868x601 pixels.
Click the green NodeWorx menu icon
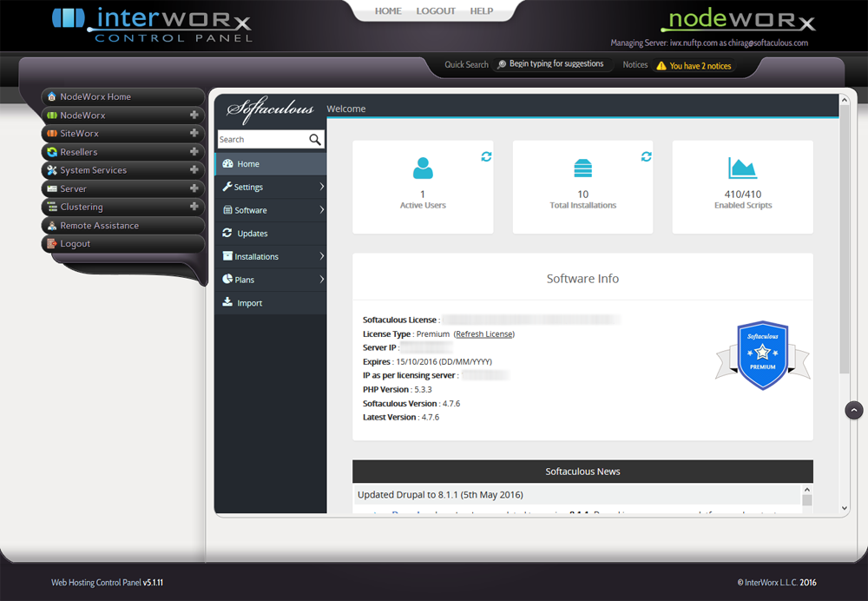52,116
